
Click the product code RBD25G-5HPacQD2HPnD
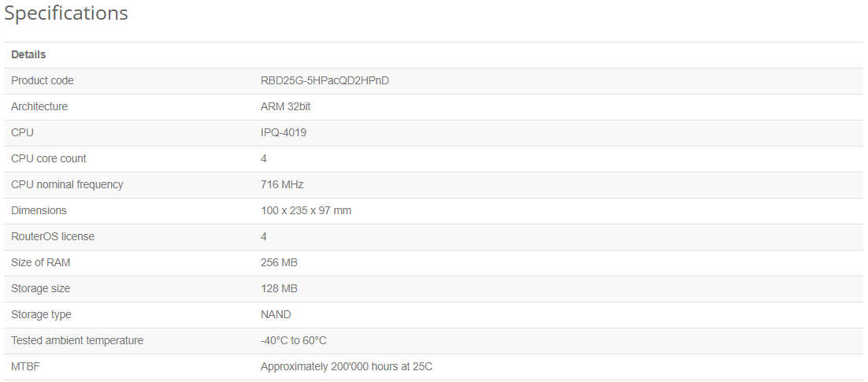pos(325,81)
